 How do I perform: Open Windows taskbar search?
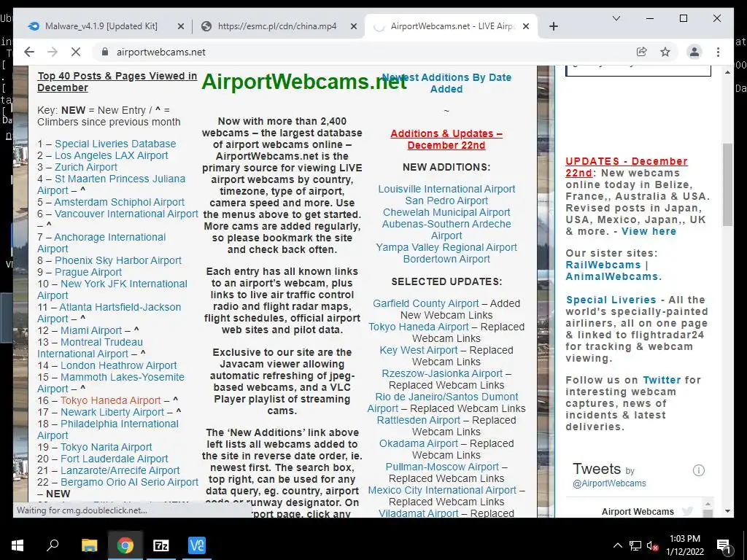[53, 545]
